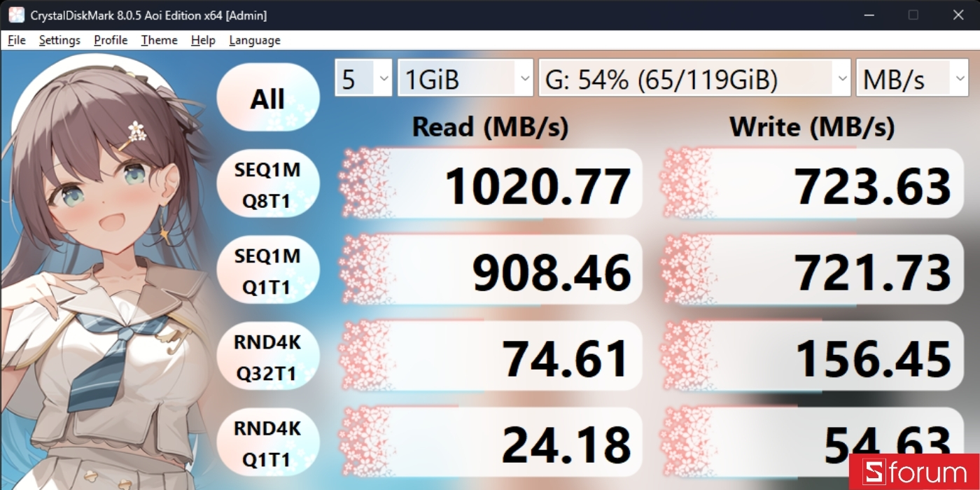Run the RND4K Q1T1 test
The image size is (980, 490).
[268, 443]
